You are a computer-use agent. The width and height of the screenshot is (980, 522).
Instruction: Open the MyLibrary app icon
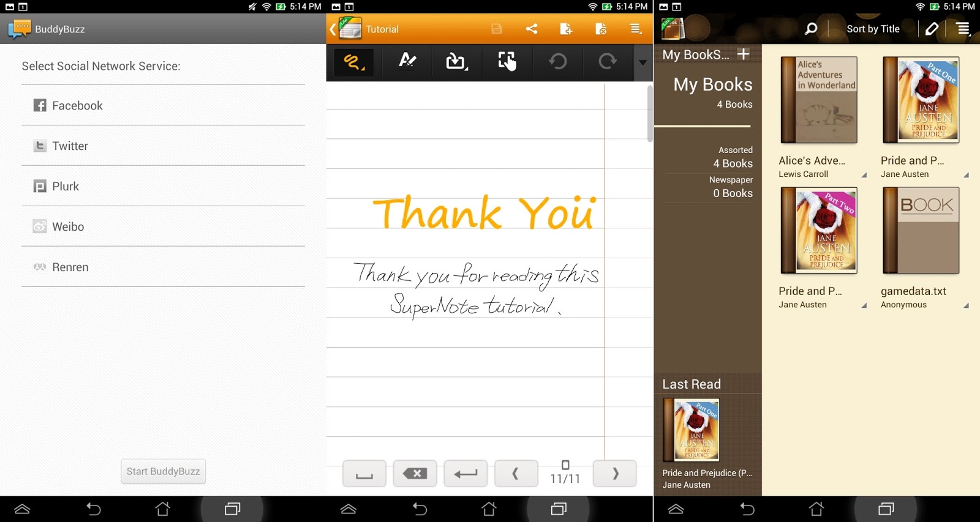coord(673,28)
